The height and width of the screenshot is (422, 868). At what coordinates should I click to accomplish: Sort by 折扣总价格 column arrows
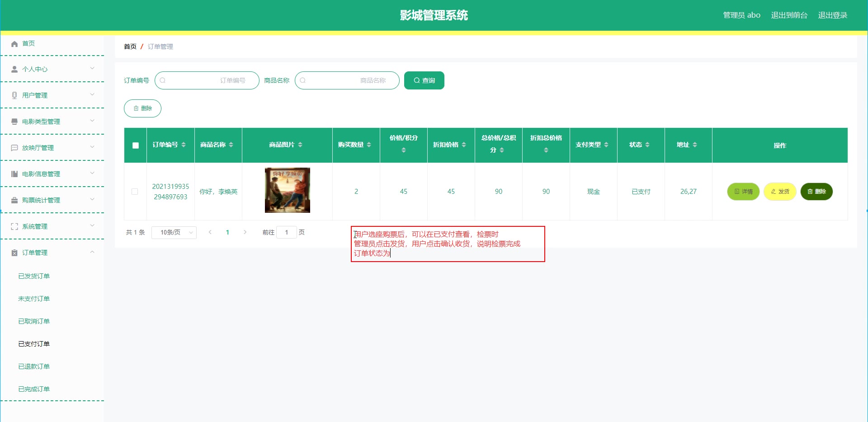click(546, 150)
